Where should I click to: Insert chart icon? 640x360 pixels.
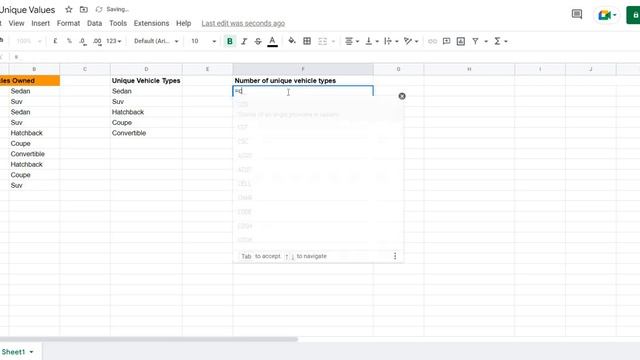click(461, 41)
